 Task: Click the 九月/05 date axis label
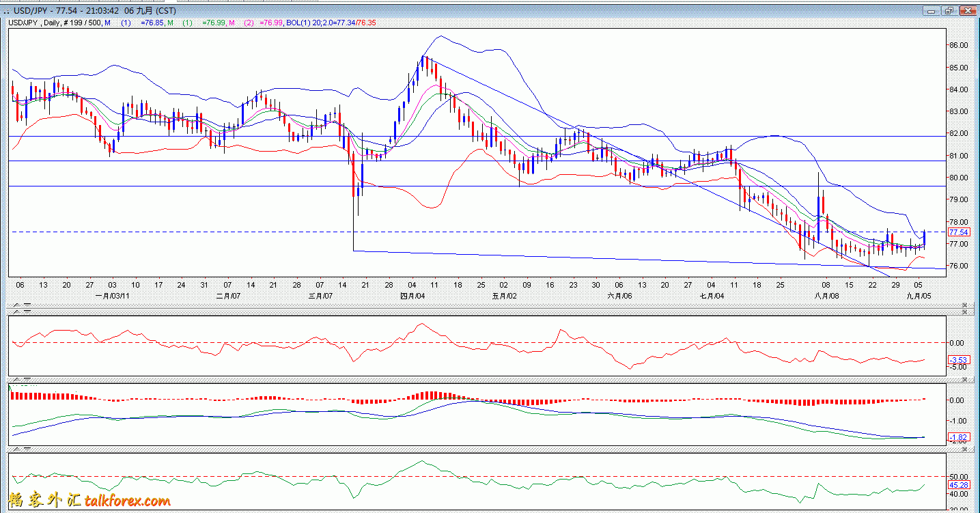pos(919,296)
